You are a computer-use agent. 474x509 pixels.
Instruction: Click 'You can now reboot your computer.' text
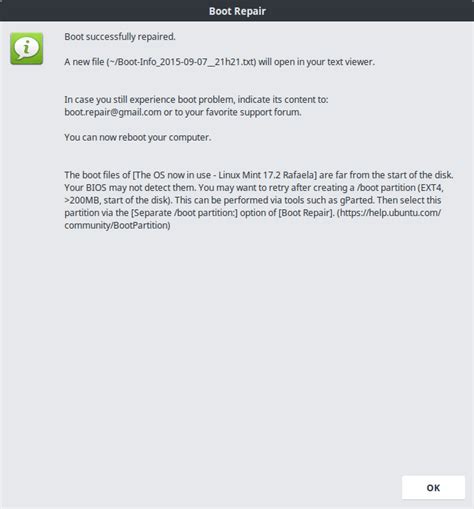click(x=138, y=137)
